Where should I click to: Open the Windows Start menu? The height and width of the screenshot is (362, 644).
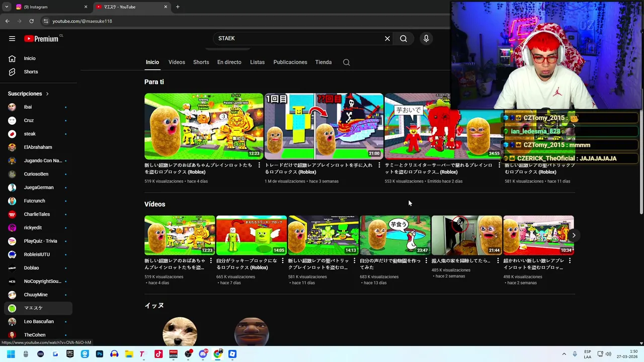11,354
